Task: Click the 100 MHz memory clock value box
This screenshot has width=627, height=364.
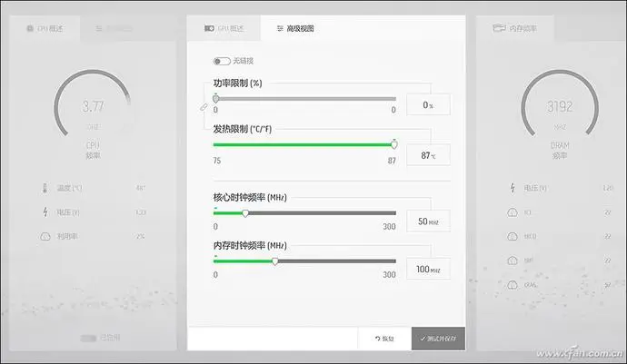Action: point(428,269)
